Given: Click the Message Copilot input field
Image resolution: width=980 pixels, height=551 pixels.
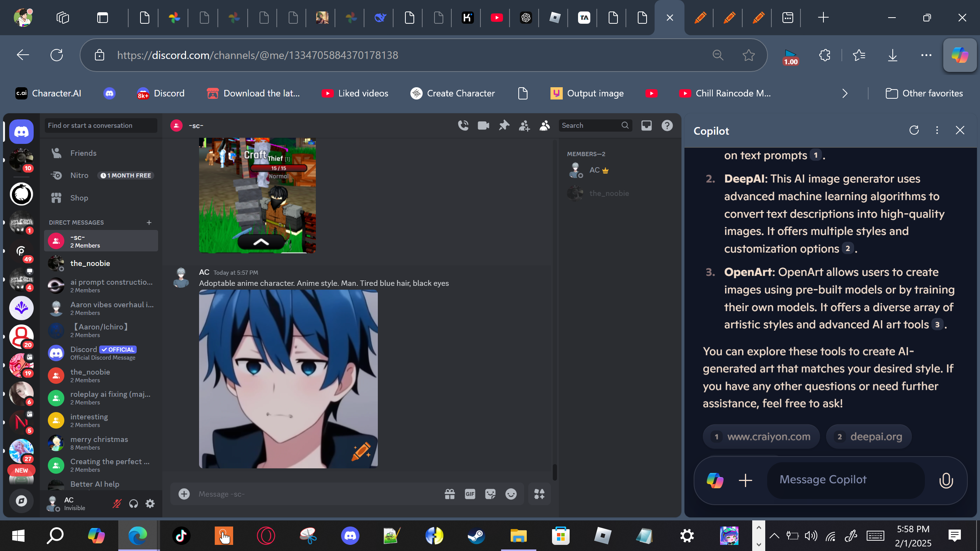Looking at the screenshot, I should pyautogui.click(x=845, y=480).
